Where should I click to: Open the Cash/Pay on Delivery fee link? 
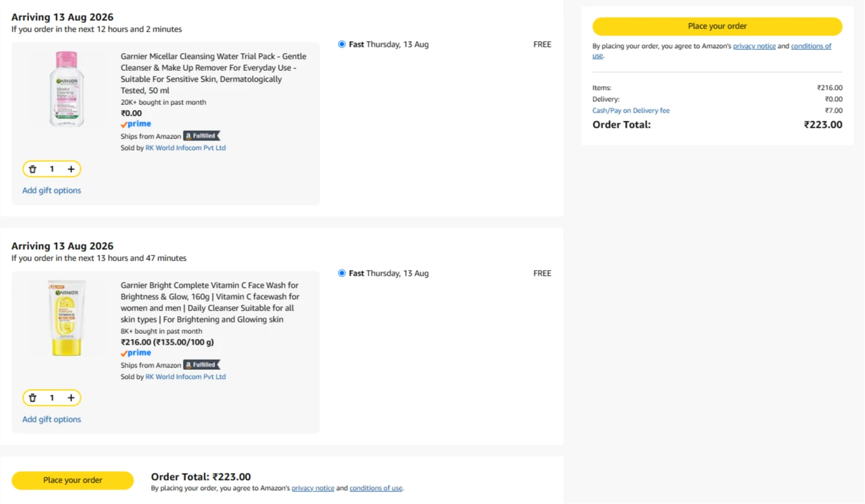tap(631, 111)
